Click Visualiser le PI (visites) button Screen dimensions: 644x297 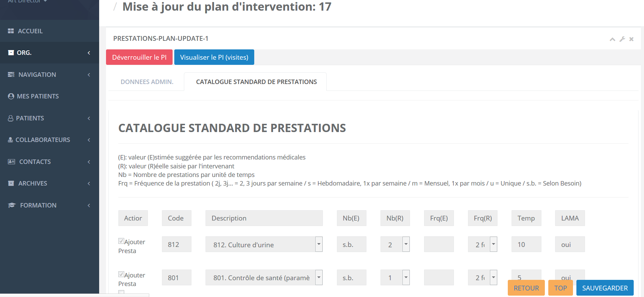point(214,57)
